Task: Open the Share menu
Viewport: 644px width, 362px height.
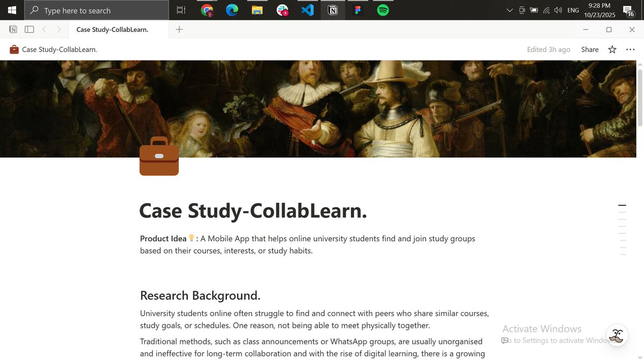Action: coord(590,49)
